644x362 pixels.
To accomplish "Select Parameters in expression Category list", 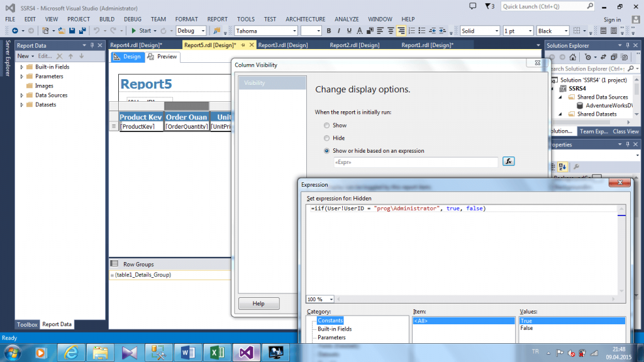I will (331, 337).
